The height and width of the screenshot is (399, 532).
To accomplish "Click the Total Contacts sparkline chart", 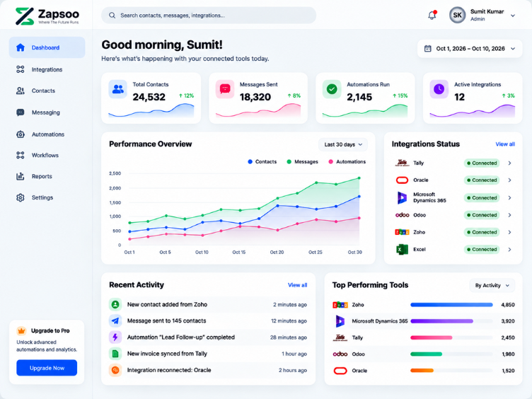I will (151, 110).
